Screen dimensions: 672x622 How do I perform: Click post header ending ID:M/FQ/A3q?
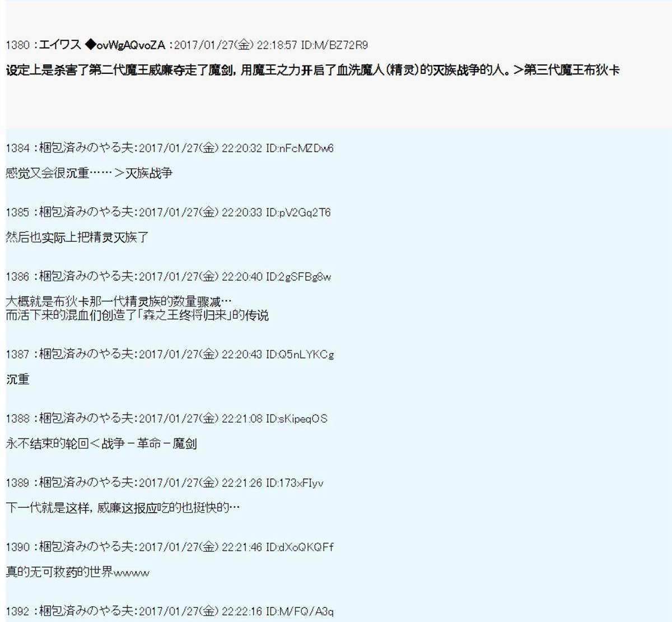point(170,611)
